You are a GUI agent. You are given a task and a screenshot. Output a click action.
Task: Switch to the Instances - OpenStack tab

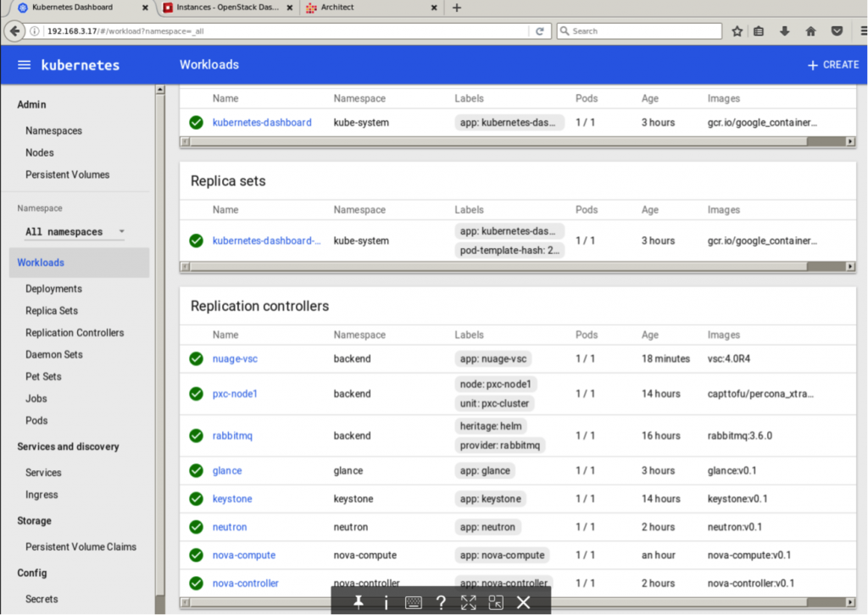pyautogui.click(x=227, y=8)
